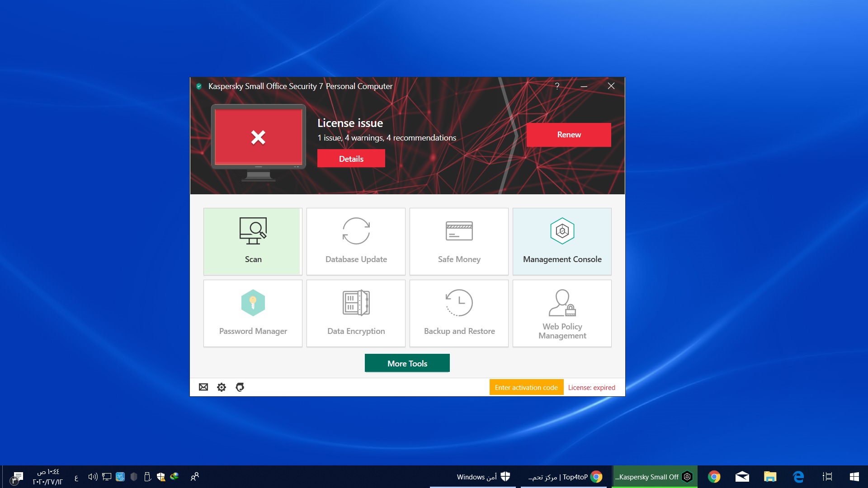Open the Backup and Restore tile

point(459,313)
